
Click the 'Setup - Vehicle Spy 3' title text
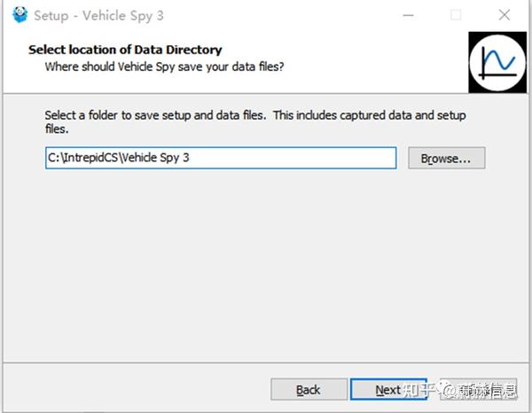(x=98, y=16)
